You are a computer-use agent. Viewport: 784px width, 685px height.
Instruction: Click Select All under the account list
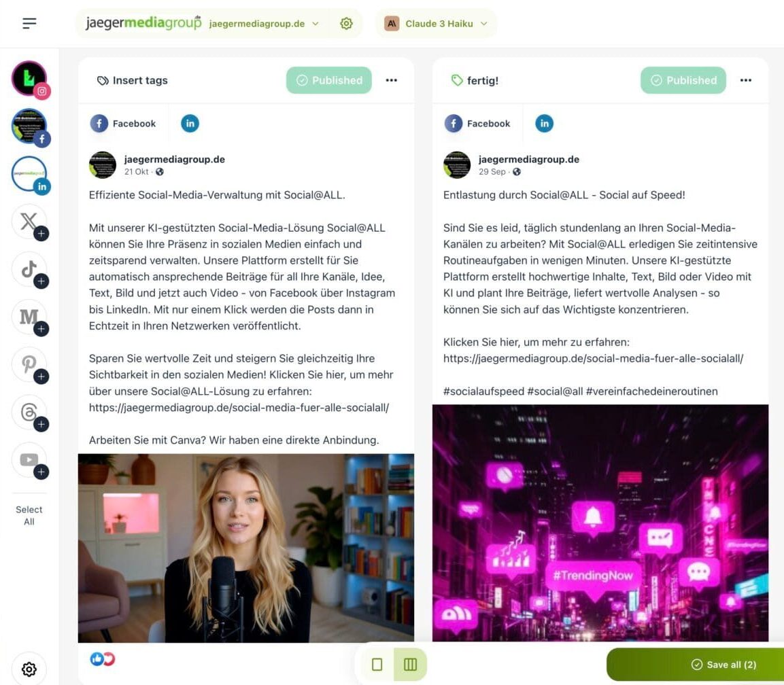point(29,516)
